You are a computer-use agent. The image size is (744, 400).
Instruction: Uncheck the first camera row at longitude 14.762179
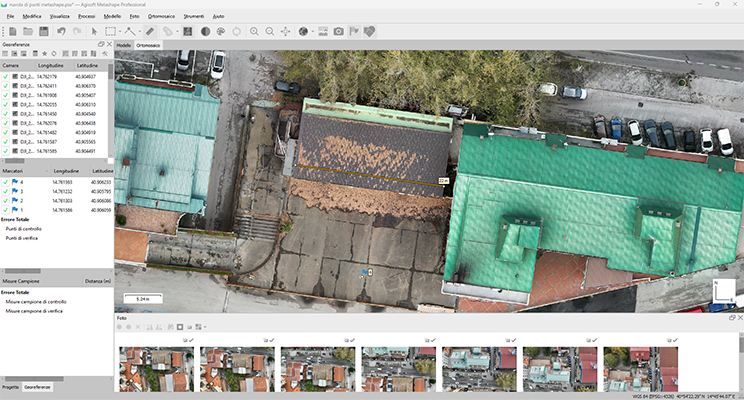[x=6, y=76]
